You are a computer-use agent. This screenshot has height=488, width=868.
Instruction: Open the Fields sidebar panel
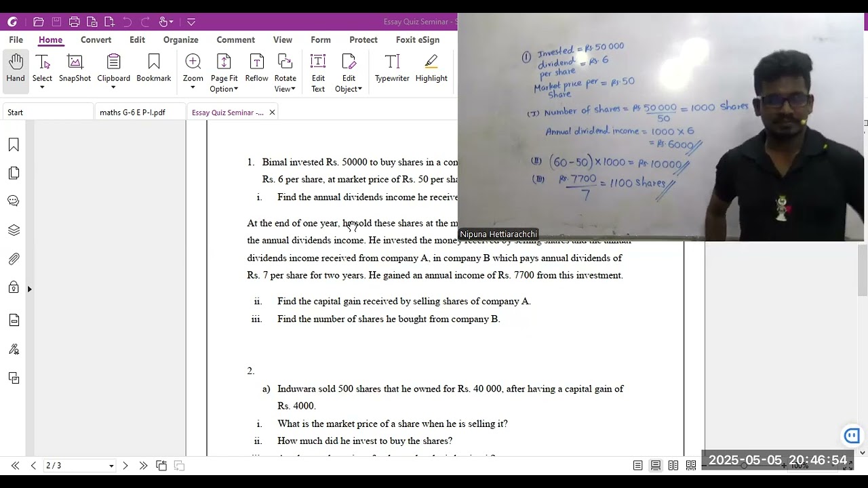[14, 320]
